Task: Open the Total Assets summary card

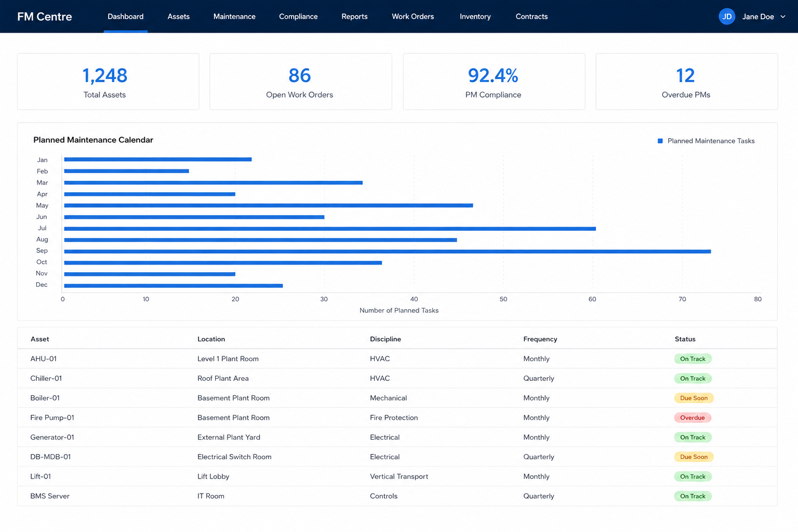Action: [108, 82]
